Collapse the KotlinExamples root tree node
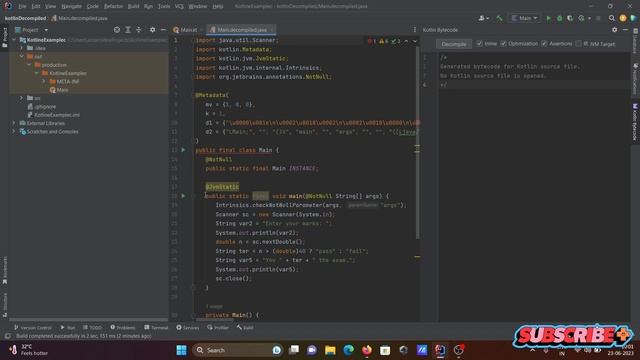640x360 pixels. tap(14, 40)
